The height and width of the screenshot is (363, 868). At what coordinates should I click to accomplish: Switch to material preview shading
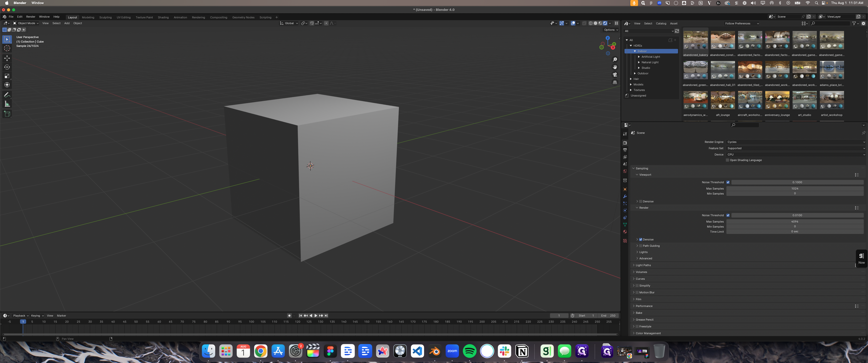[x=600, y=23]
